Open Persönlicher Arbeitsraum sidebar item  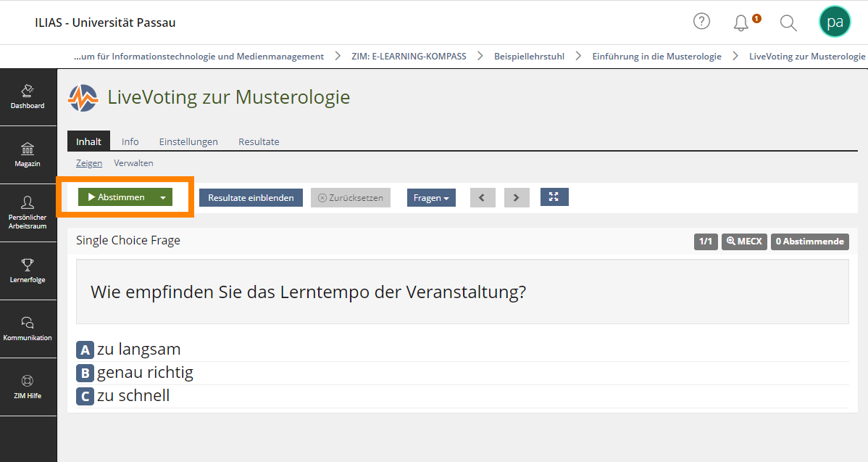pos(28,213)
